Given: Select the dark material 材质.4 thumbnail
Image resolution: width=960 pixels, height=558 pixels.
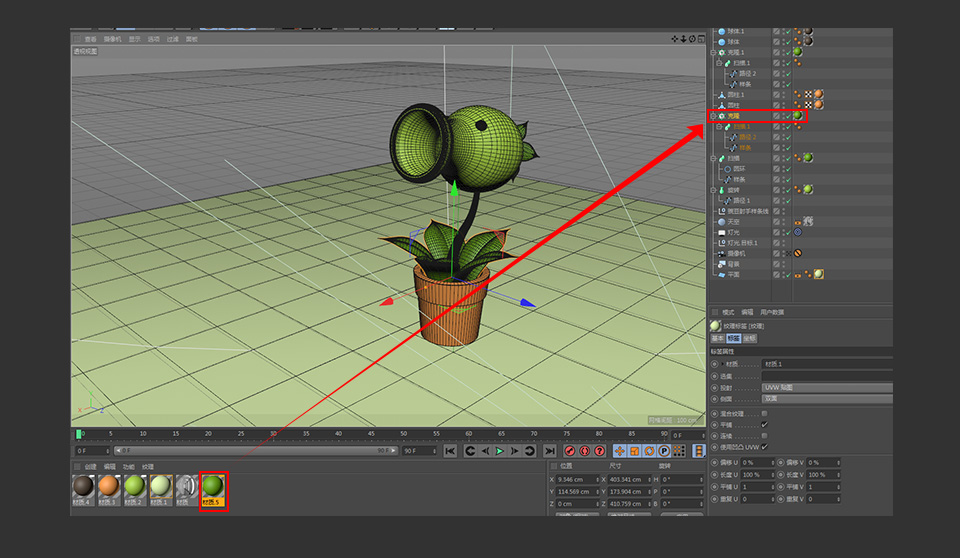Looking at the screenshot, I should [x=83, y=489].
